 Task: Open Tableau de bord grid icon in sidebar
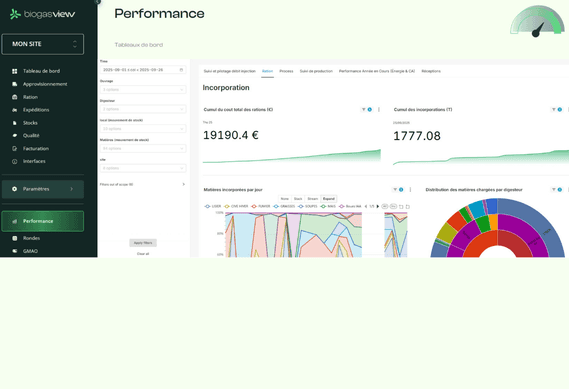click(15, 71)
